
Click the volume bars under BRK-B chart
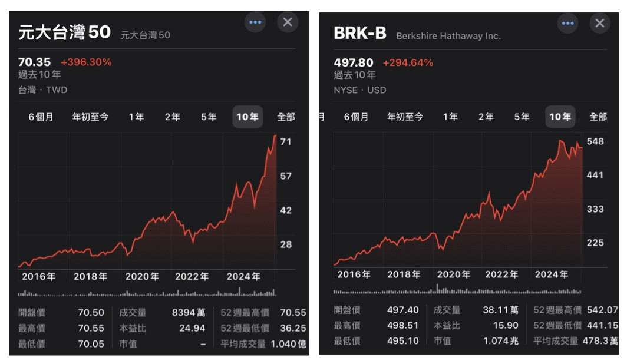tap(457, 289)
